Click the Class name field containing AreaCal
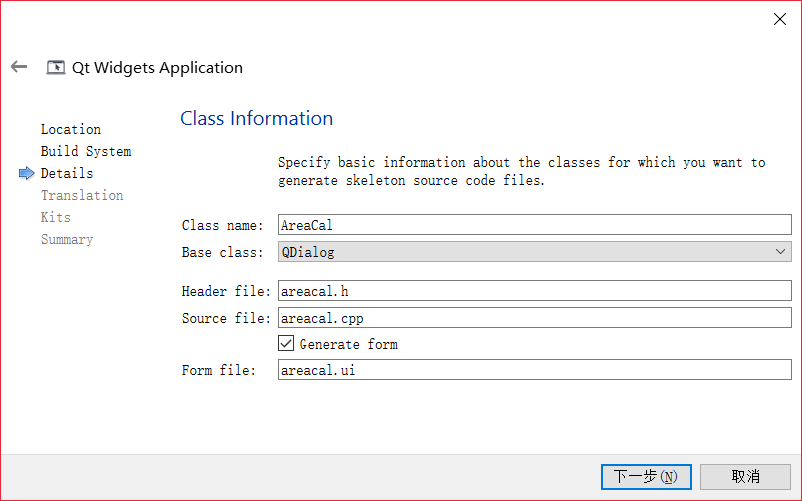 pos(534,224)
